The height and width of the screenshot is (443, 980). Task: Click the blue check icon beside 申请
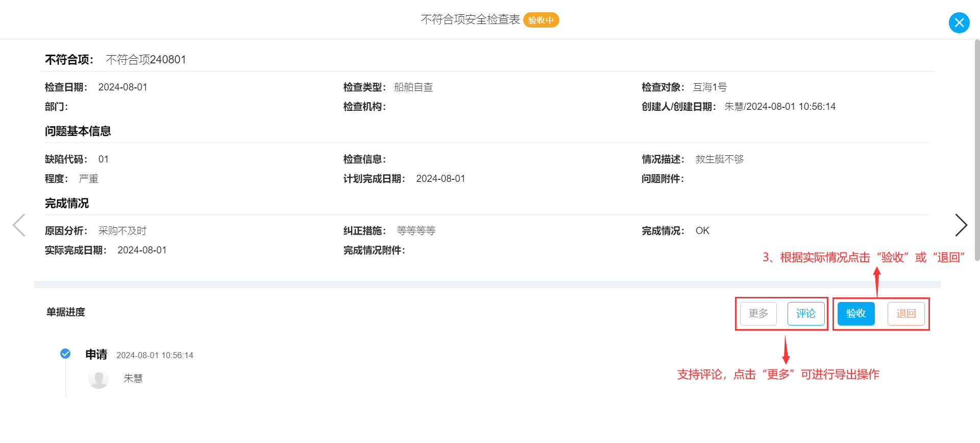coord(65,353)
